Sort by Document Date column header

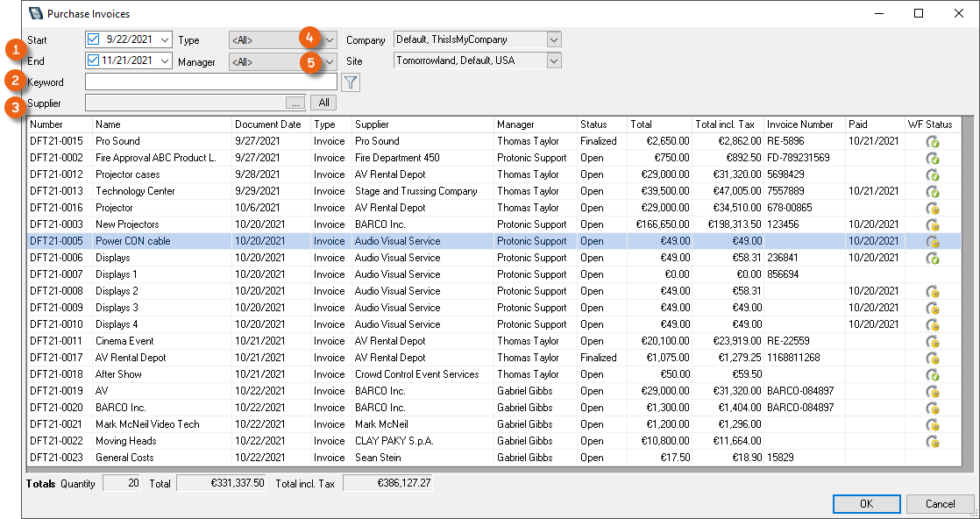pyautogui.click(x=270, y=124)
